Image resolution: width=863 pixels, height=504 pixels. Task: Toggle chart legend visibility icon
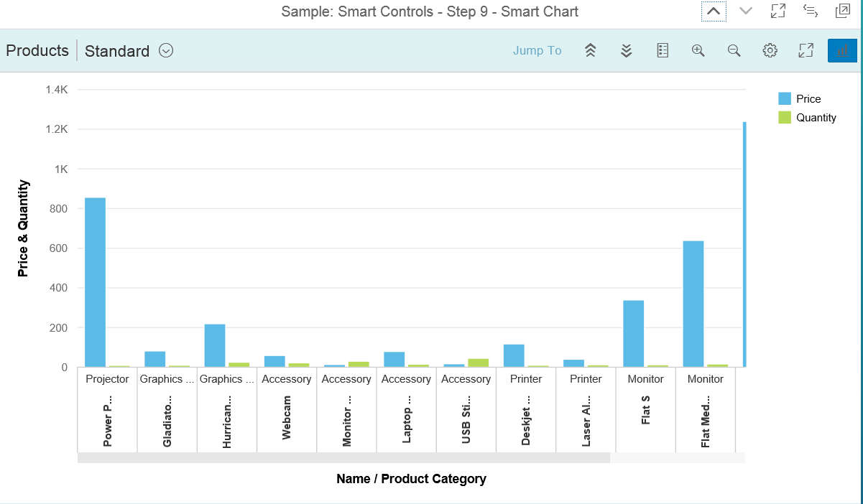coord(663,50)
